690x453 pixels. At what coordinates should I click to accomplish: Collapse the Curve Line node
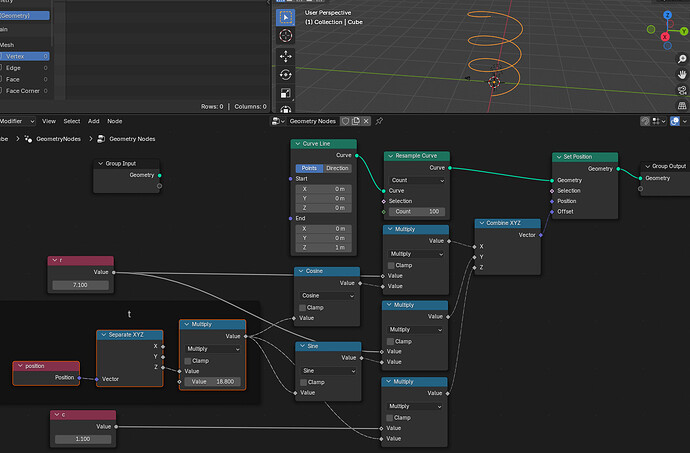(x=298, y=144)
